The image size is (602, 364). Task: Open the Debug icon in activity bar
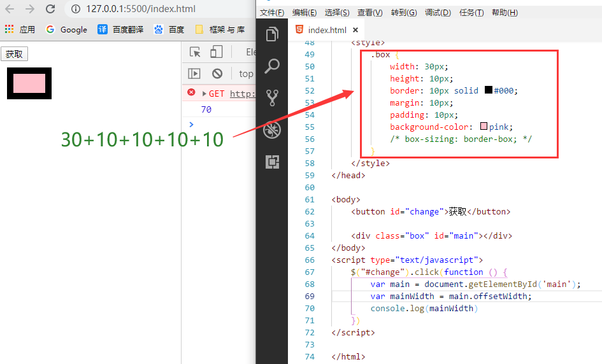272,130
